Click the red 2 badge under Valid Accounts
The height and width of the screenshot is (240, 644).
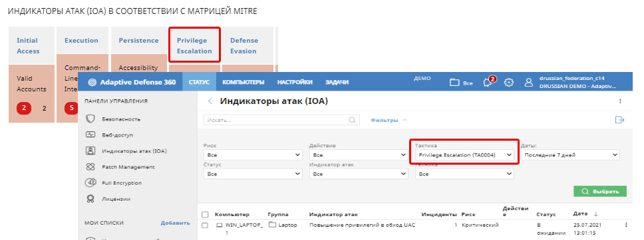click(24, 108)
